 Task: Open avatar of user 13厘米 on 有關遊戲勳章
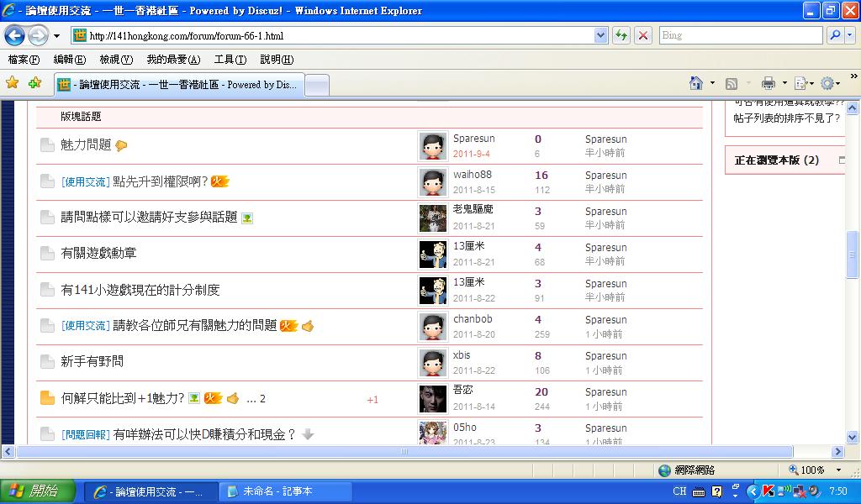tap(432, 254)
